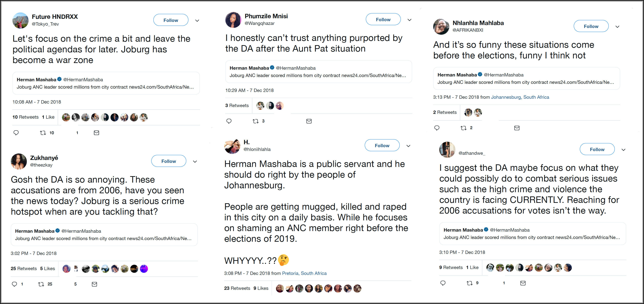Expand more options on @athandwe_'s tweet

pyautogui.click(x=624, y=149)
